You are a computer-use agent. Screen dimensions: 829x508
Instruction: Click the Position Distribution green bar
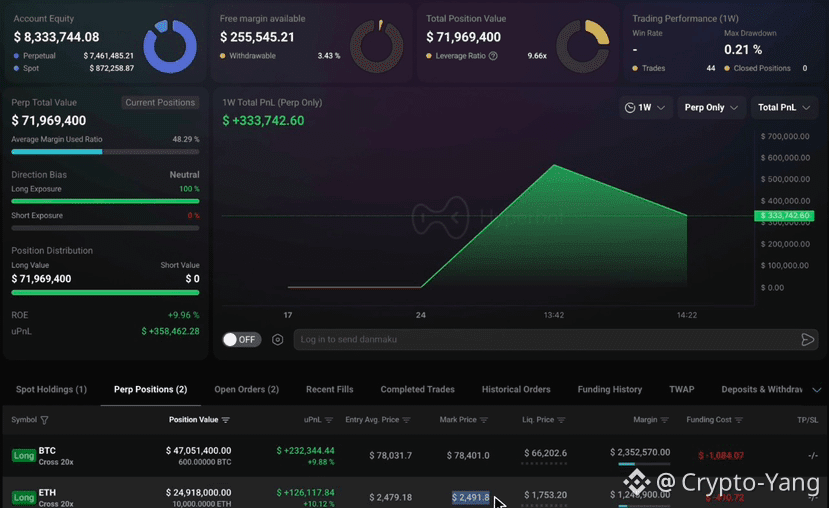point(105,292)
